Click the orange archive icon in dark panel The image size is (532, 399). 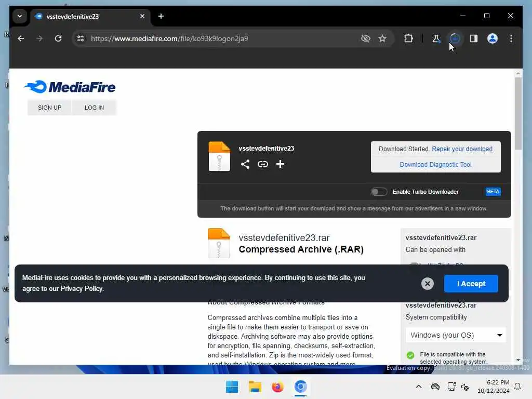pos(219,156)
